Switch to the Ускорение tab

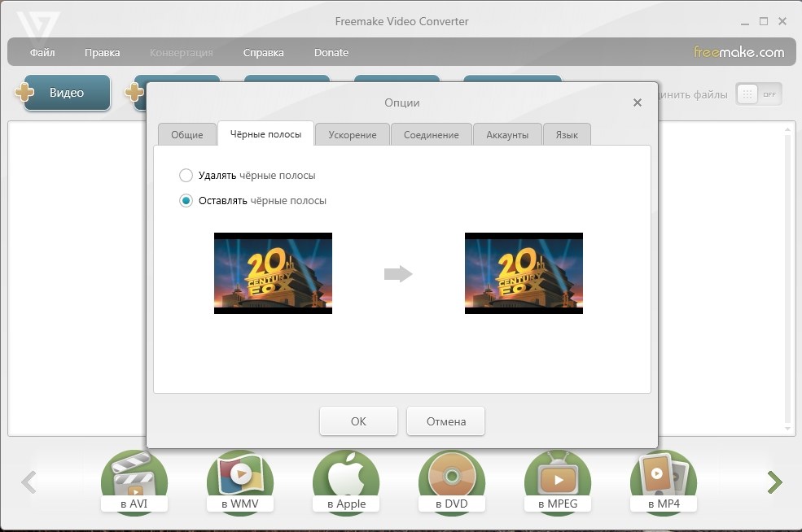(352, 135)
